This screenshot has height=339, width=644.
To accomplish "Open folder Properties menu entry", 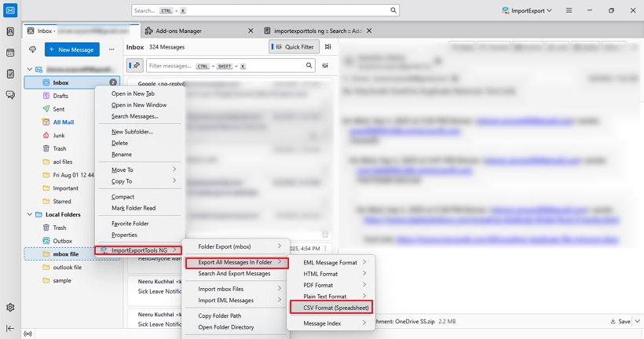I will click(140, 235).
